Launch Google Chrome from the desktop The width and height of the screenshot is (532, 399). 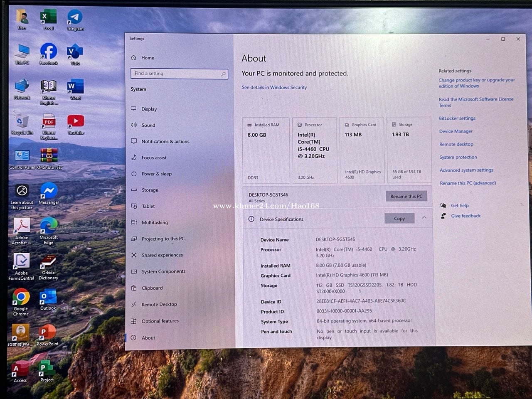pyautogui.click(x=21, y=298)
